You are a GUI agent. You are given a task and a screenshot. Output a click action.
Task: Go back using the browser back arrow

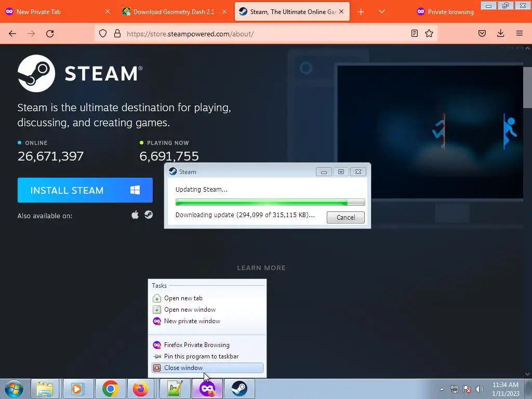click(12, 34)
